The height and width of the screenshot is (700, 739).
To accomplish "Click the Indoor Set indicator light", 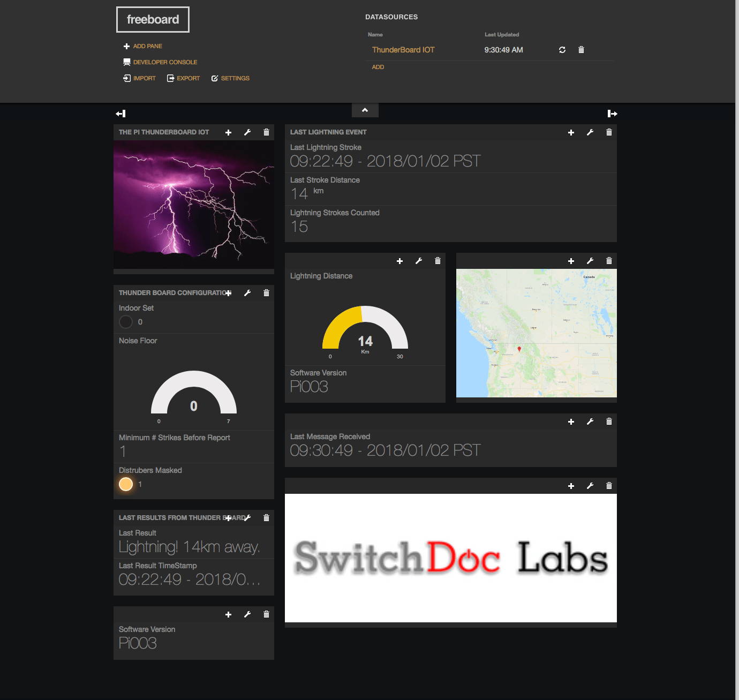I will click(x=126, y=322).
